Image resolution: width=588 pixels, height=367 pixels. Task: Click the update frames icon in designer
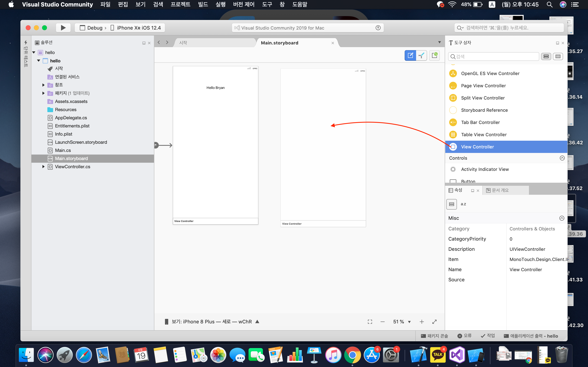(434, 56)
